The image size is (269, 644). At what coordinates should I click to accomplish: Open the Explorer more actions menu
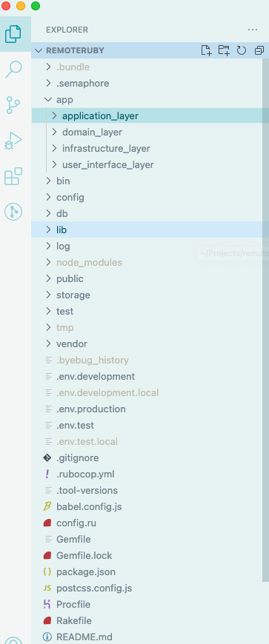click(253, 30)
